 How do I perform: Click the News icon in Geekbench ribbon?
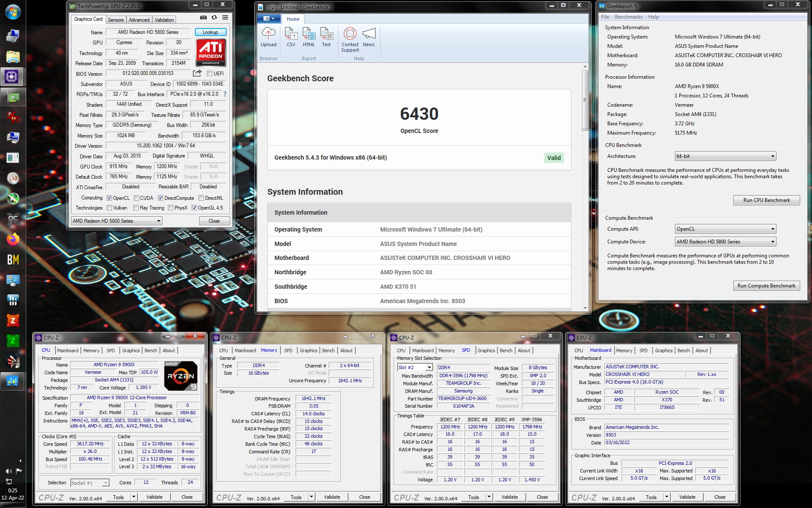369,37
